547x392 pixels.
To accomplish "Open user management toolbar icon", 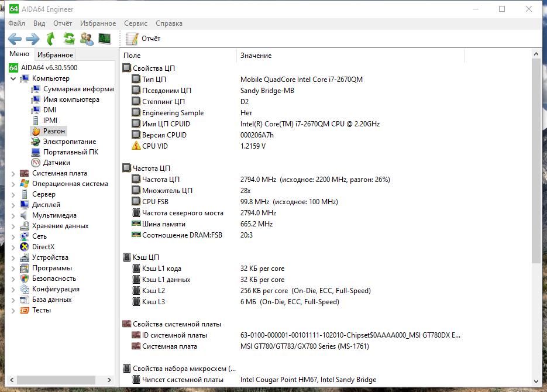I will (x=87, y=39).
